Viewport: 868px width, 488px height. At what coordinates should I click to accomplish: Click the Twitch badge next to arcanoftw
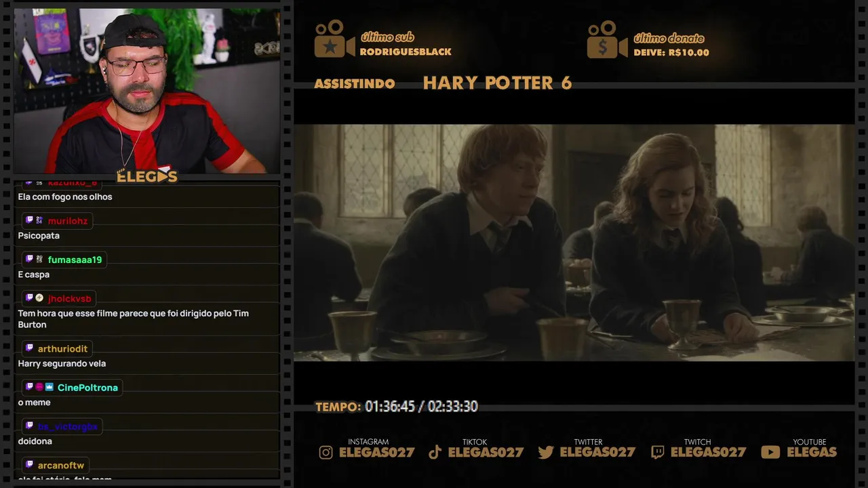click(29, 465)
